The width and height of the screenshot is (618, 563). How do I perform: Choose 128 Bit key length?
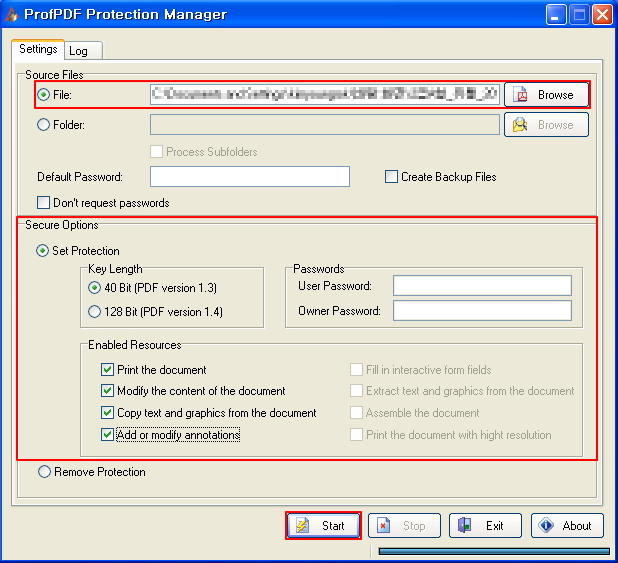94,312
